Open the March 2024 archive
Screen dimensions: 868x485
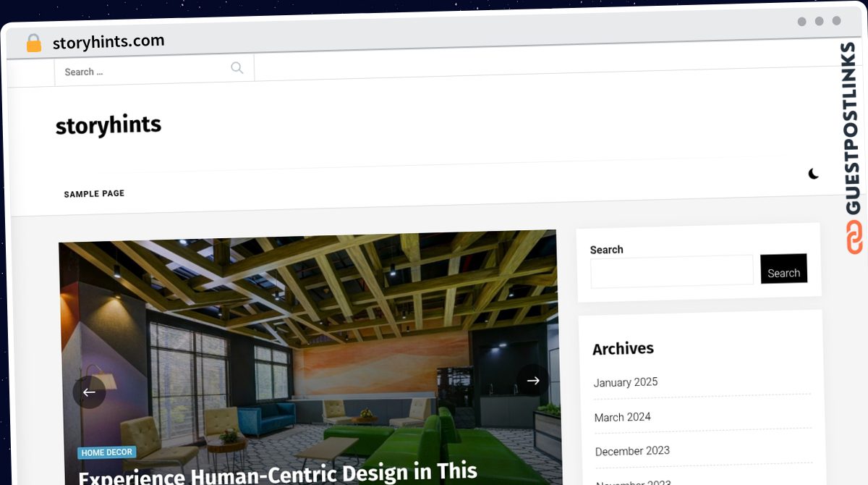pyautogui.click(x=623, y=417)
